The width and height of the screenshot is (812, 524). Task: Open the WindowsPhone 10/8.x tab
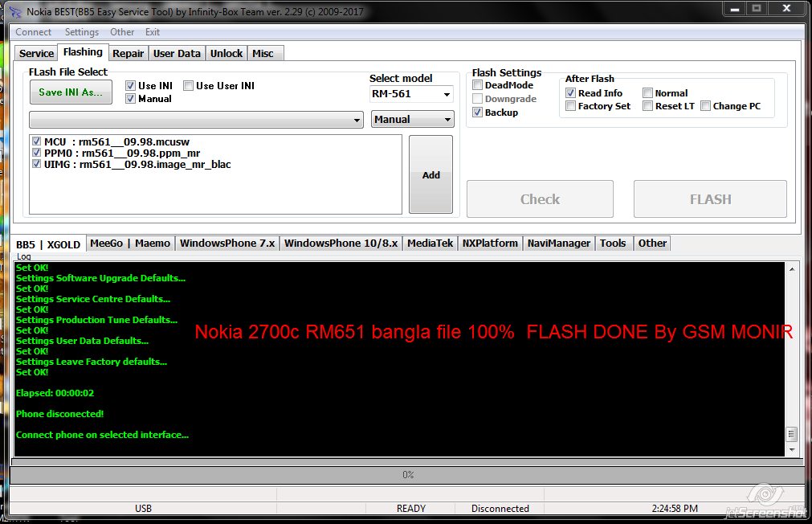pos(341,243)
